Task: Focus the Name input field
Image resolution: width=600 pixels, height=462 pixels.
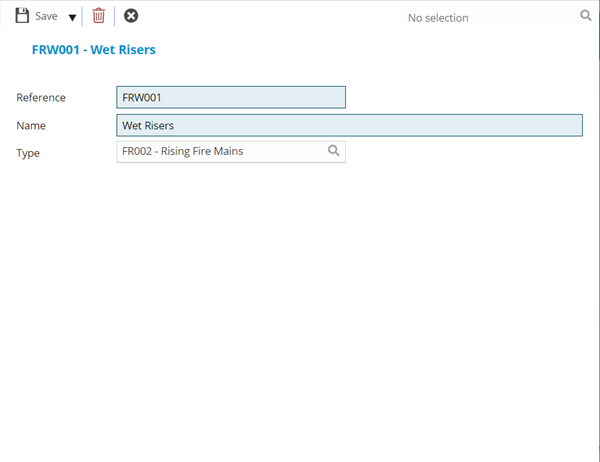Action: [x=348, y=125]
